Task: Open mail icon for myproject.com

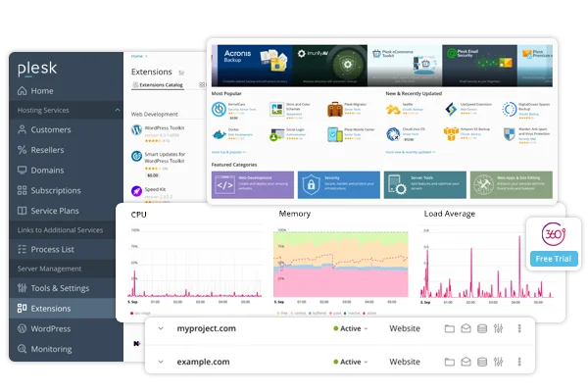Action: (465, 328)
